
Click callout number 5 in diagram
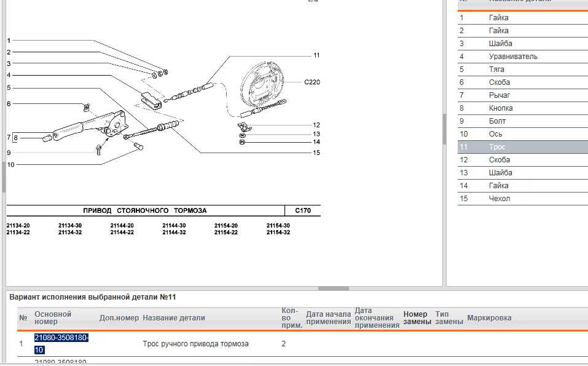click(x=9, y=88)
